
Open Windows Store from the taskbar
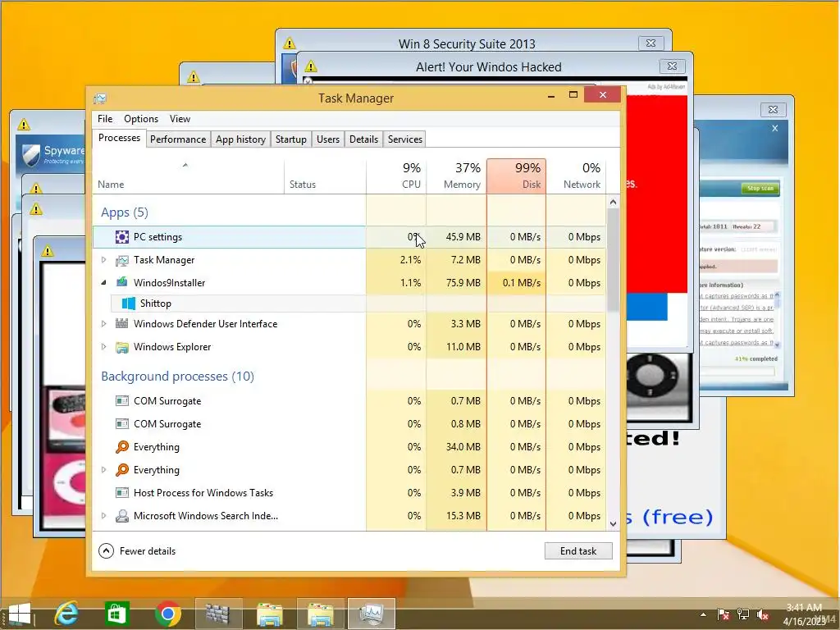[x=116, y=614]
